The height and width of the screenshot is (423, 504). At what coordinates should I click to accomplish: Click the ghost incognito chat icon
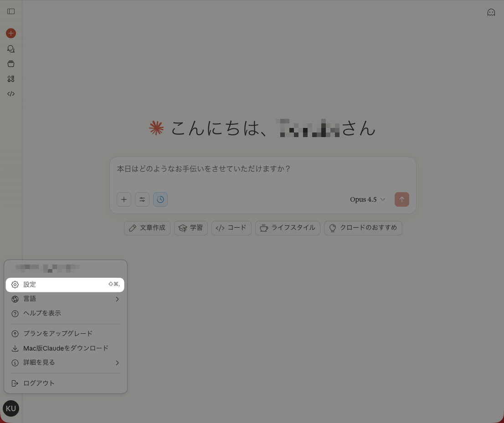click(491, 12)
